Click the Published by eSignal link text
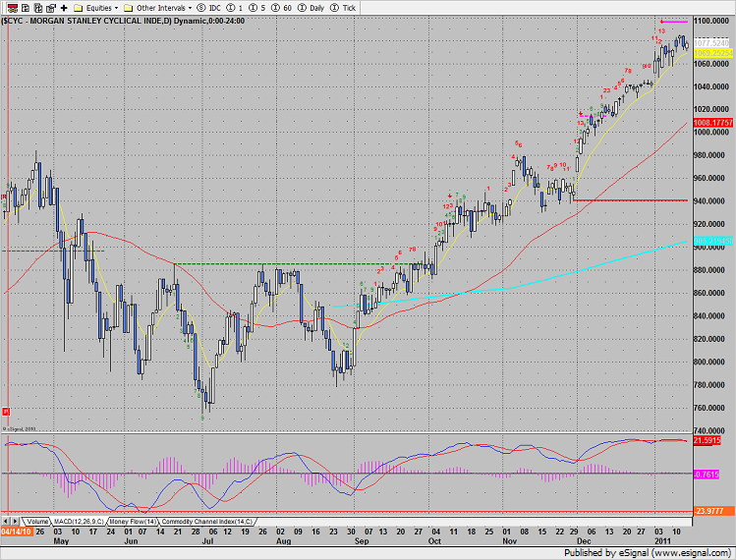Image resolution: width=736 pixels, height=560 pixels. coord(647,552)
